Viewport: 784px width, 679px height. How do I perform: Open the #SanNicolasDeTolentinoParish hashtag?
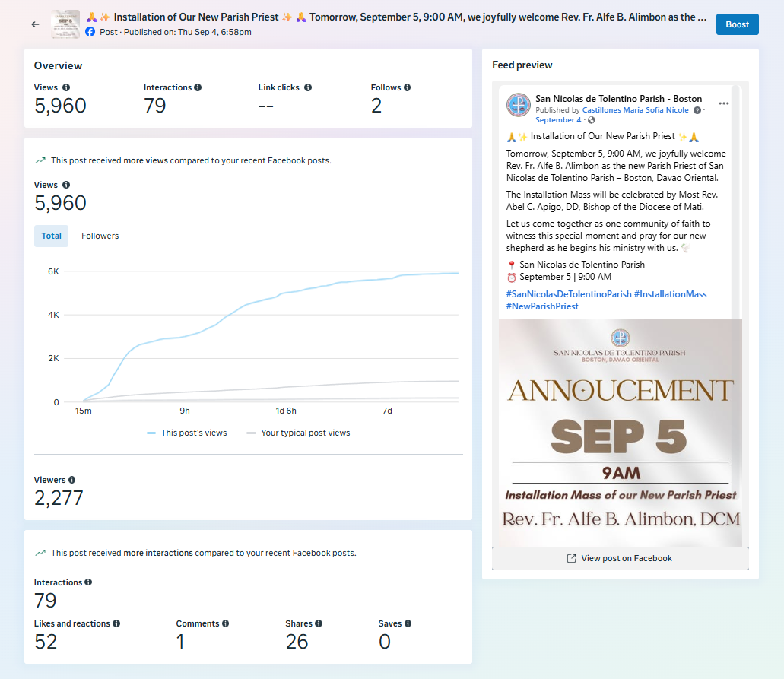[569, 294]
